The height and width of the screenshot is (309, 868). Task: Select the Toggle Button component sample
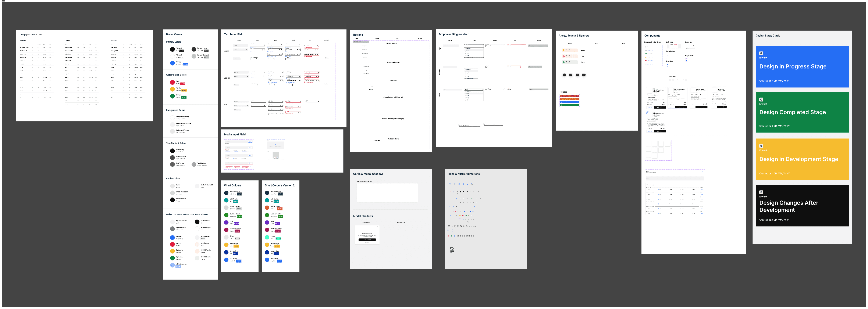tap(686, 60)
